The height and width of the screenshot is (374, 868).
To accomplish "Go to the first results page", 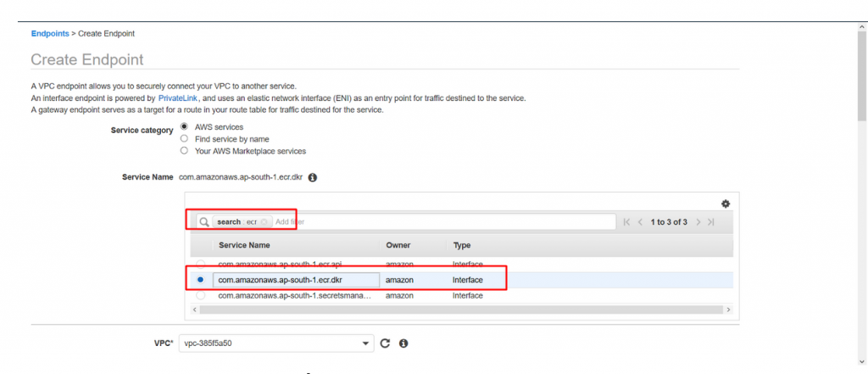I will tap(626, 222).
